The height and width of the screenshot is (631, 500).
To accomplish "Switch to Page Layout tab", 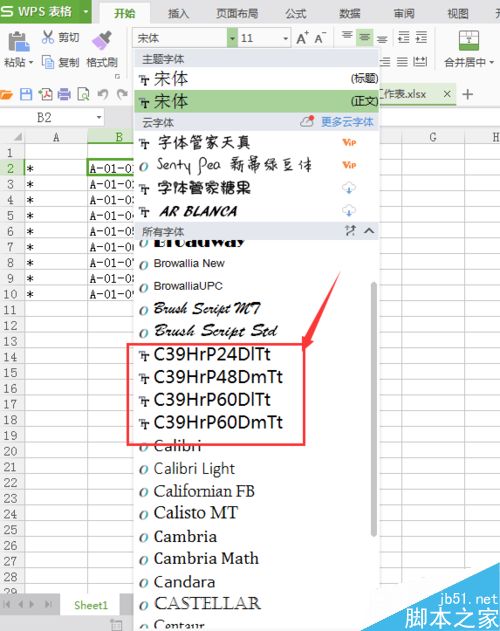I will click(x=237, y=14).
